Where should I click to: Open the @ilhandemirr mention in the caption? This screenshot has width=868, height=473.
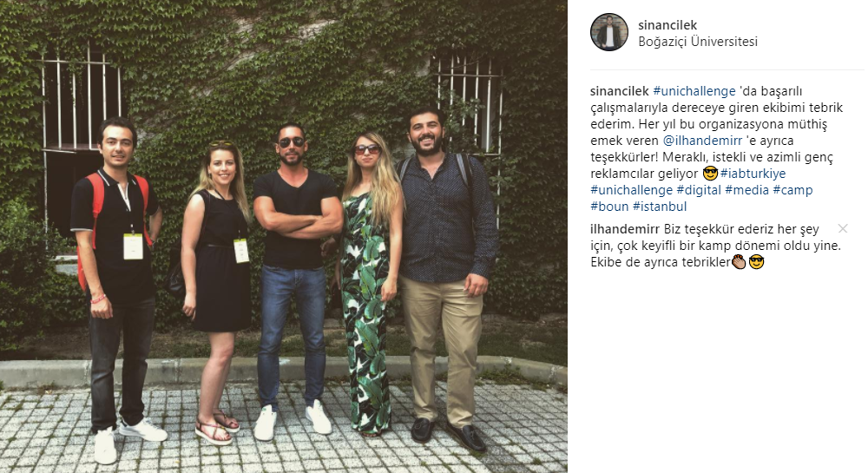point(702,141)
